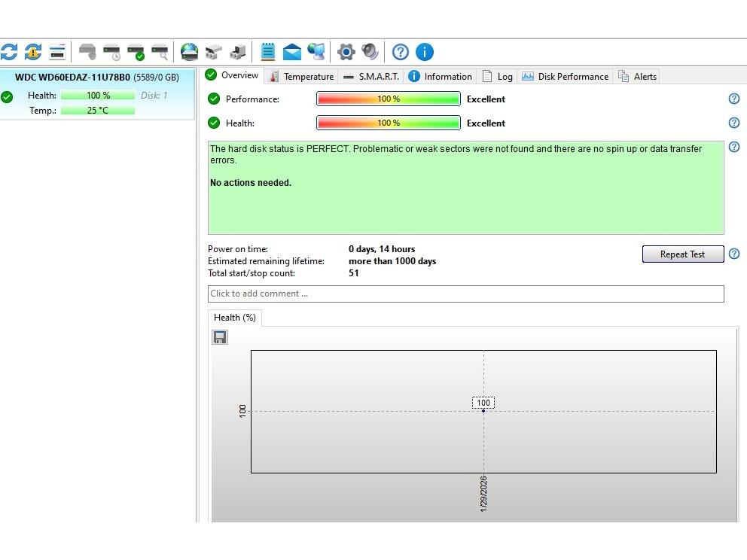Click sidebar Temp 25 °C green bar

tap(98, 111)
